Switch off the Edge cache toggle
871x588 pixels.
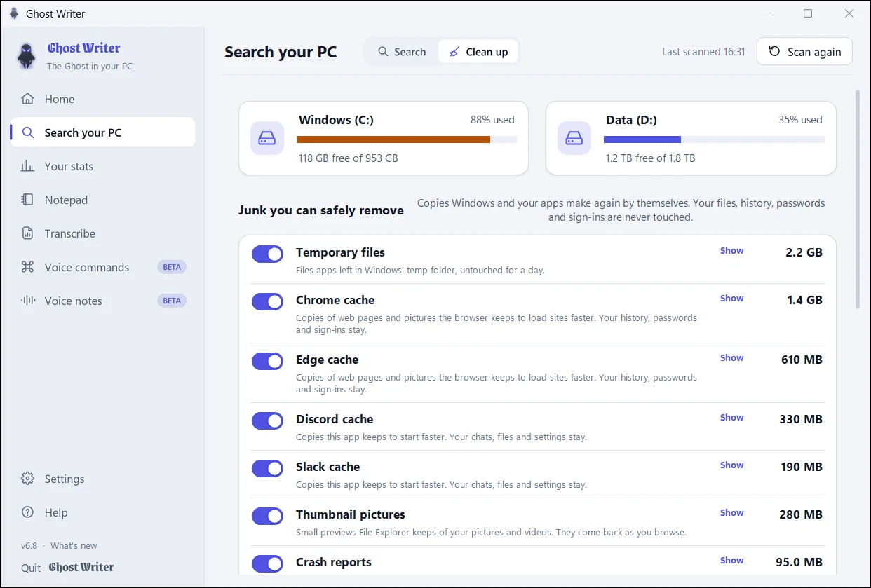267,361
